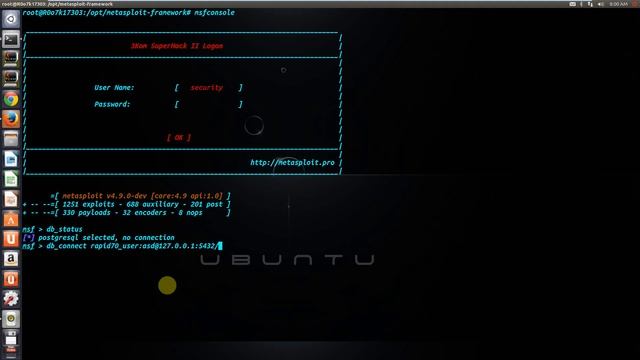Click the red '[ OK ]' banner text
640x360 pixels.
(x=179, y=138)
